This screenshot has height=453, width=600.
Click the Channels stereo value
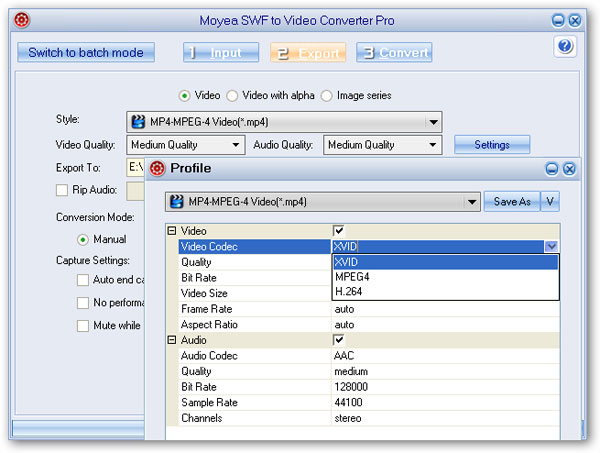[348, 418]
